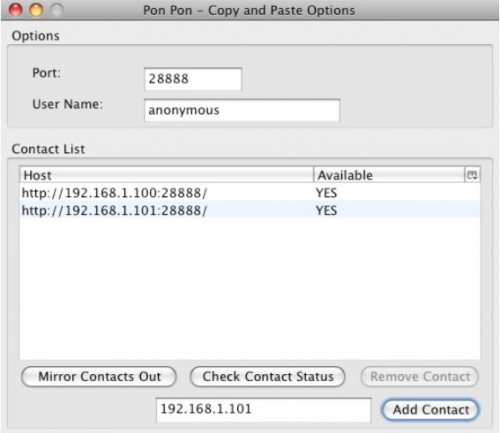The width and height of the screenshot is (500, 433).
Task: Click Mirror Contacts Out button
Action: (x=99, y=377)
